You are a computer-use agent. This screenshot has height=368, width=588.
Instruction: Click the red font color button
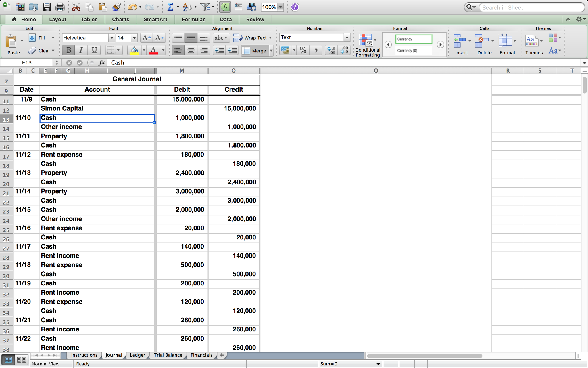[153, 50]
